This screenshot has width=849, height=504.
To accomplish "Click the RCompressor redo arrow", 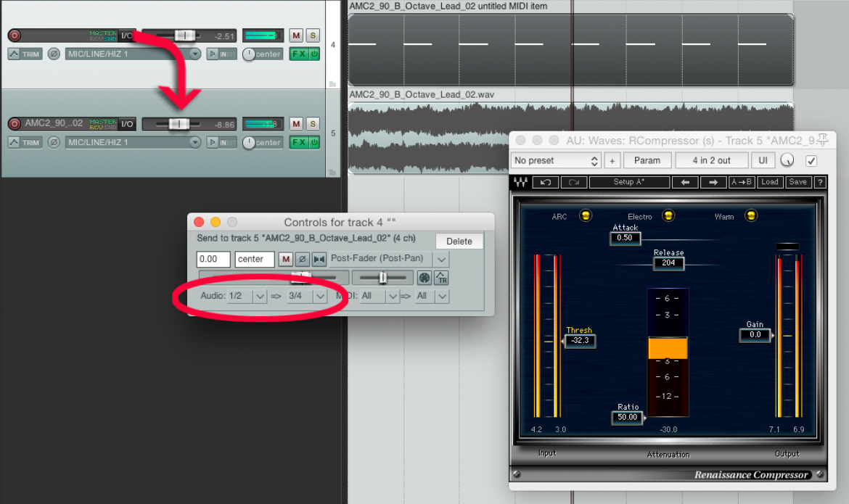I will pos(573,183).
